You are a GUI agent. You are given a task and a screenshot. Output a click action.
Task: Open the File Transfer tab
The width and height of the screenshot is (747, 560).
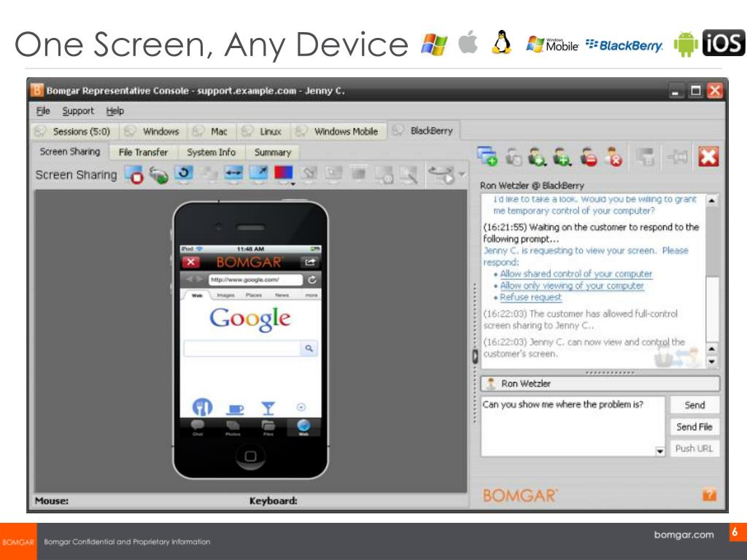[x=143, y=152]
